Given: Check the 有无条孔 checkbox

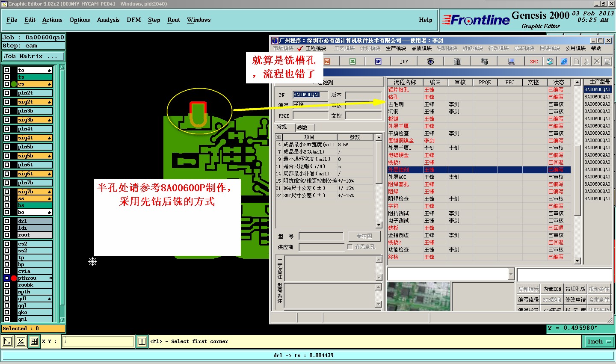Looking at the screenshot, I should [350, 247].
